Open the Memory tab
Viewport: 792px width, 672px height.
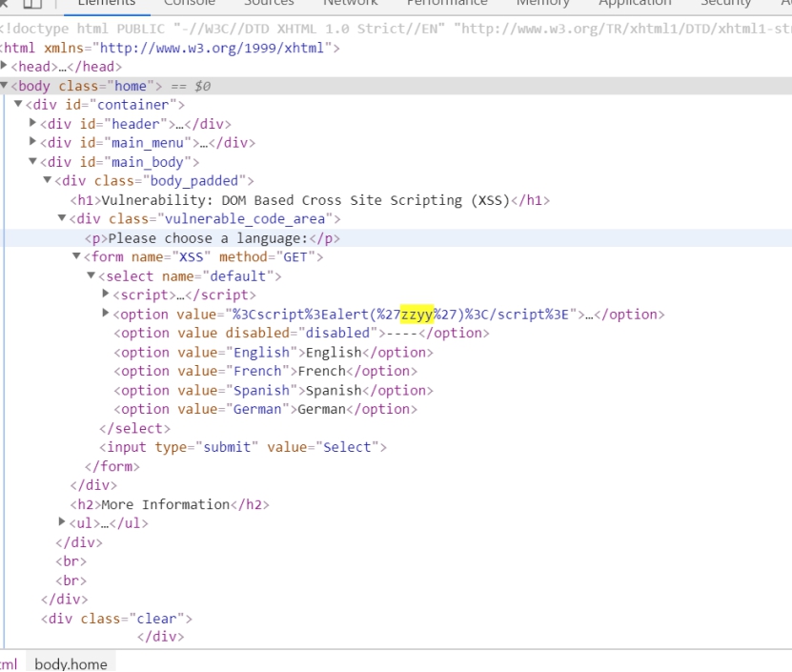543,3
